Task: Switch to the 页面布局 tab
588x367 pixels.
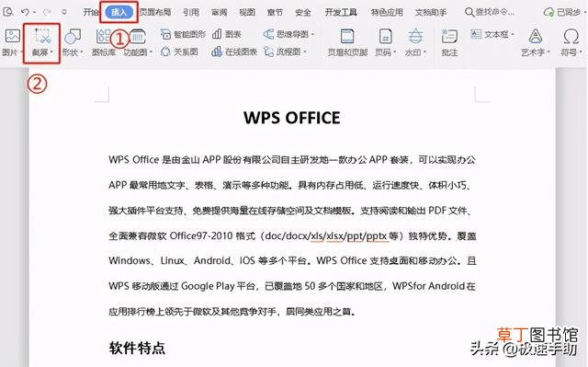Action: tap(155, 12)
